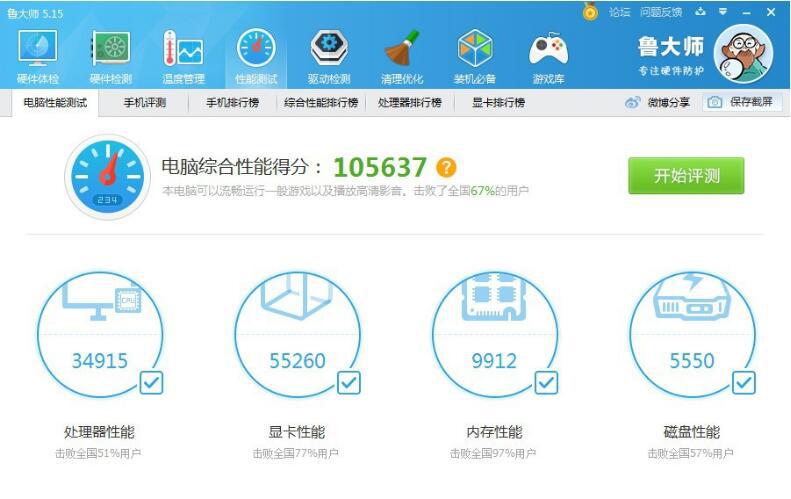Screen dimensions: 791x499
Task: Click the camera icon beside 保存截屏
Action: click(x=714, y=102)
